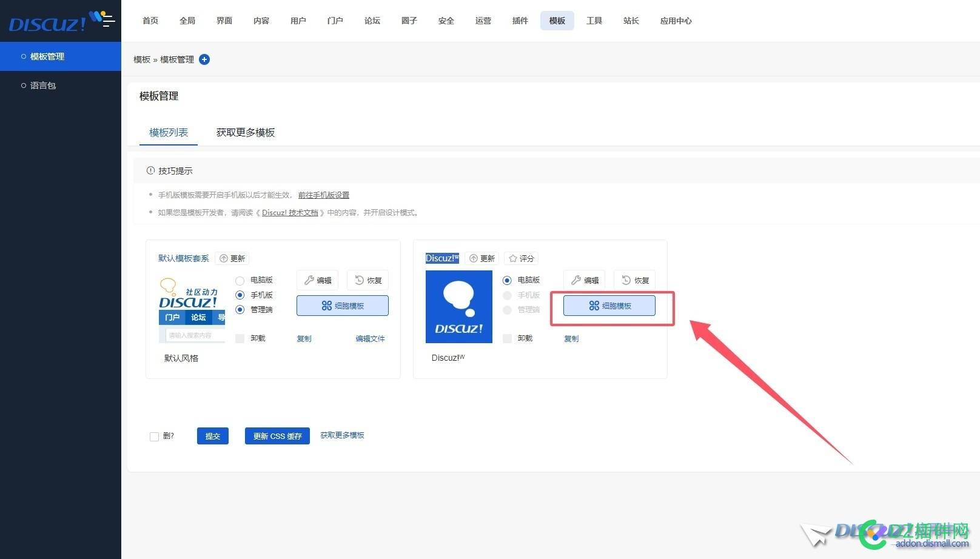This screenshot has width=980, height=559.
Task: Open 前往手机版设置 link
Action: [x=324, y=195]
